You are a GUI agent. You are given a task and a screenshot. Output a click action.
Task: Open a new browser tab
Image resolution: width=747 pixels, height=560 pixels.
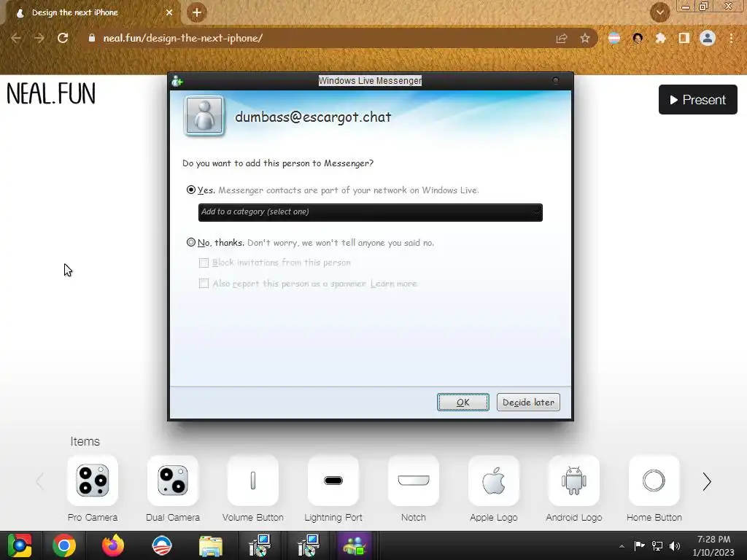point(197,13)
